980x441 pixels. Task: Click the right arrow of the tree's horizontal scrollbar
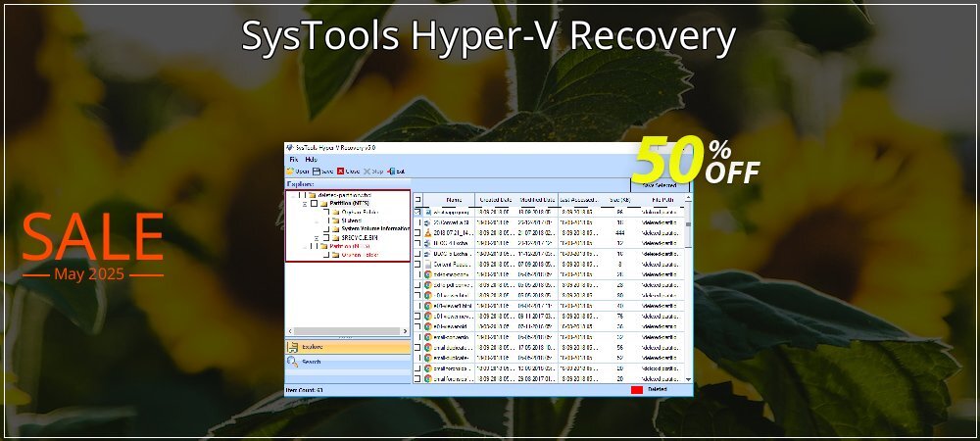coord(405,331)
